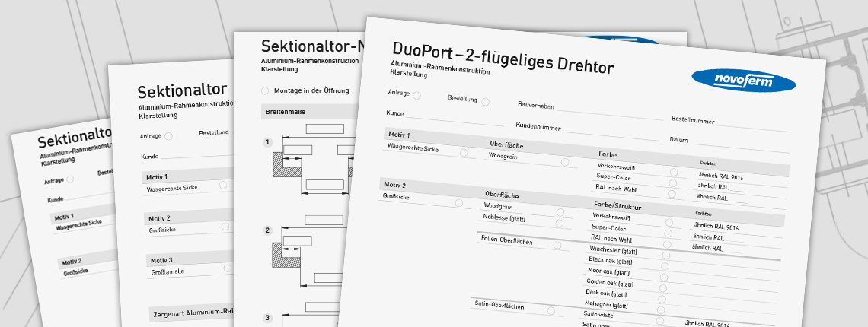The image size is (868, 327).
Task: Click the step 1 number marker on the Sektionaltor-N sheet
Action: pos(268,142)
